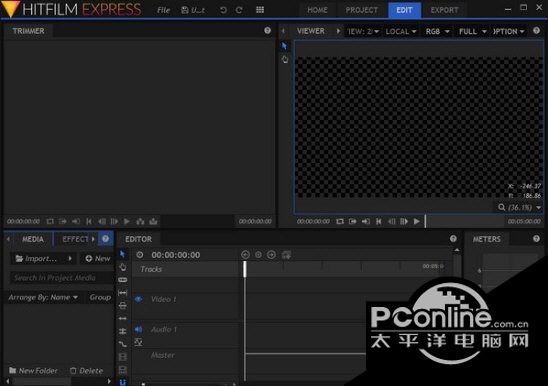Open Editor panel help icon
The image size is (548, 386).
point(453,238)
